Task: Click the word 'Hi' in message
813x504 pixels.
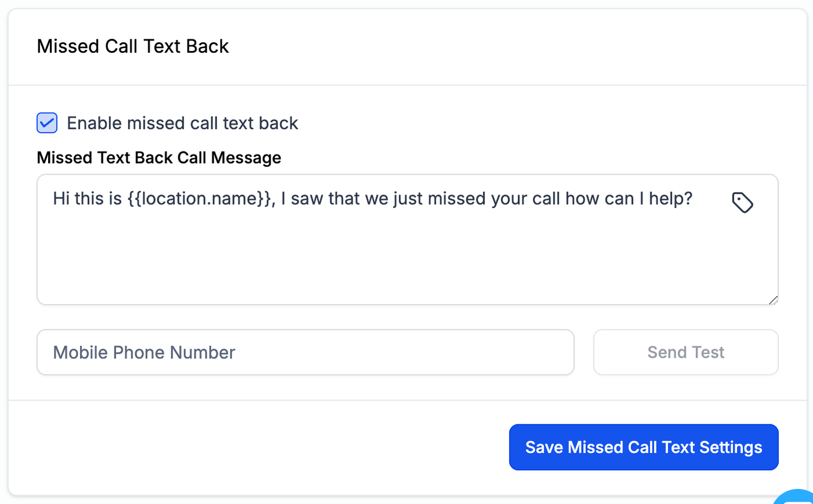Action: pos(60,199)
